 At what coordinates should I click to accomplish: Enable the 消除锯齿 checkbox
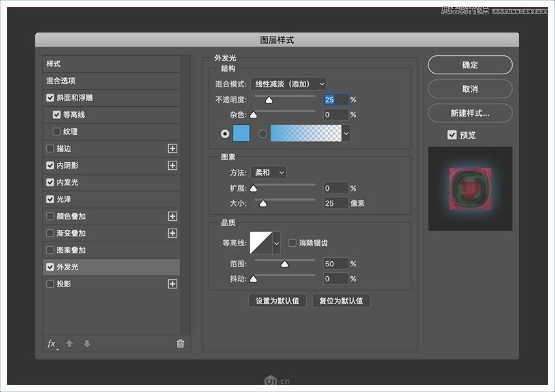pyautogui.click(x=292, y=242)
